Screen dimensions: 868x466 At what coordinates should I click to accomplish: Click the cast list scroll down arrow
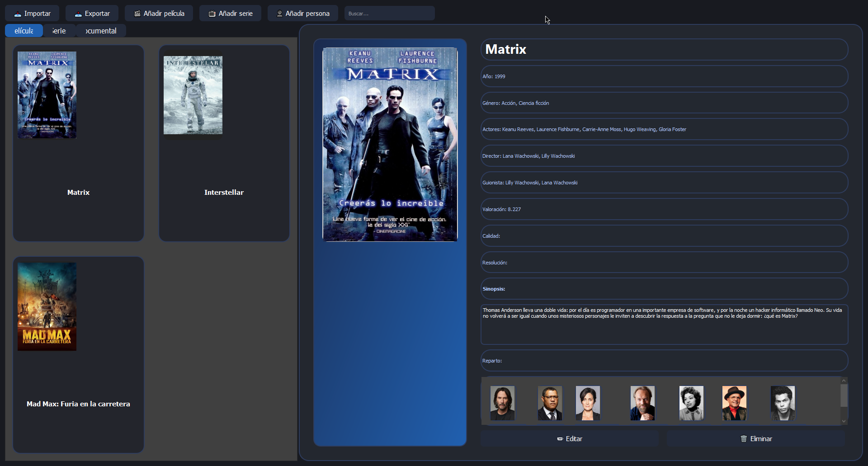tap(844, 421)
